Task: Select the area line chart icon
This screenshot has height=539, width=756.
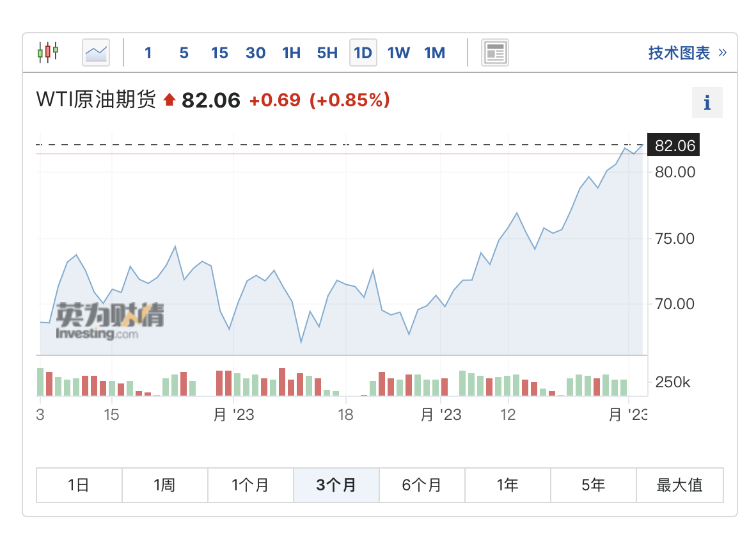Action: (x=96, y=52)
